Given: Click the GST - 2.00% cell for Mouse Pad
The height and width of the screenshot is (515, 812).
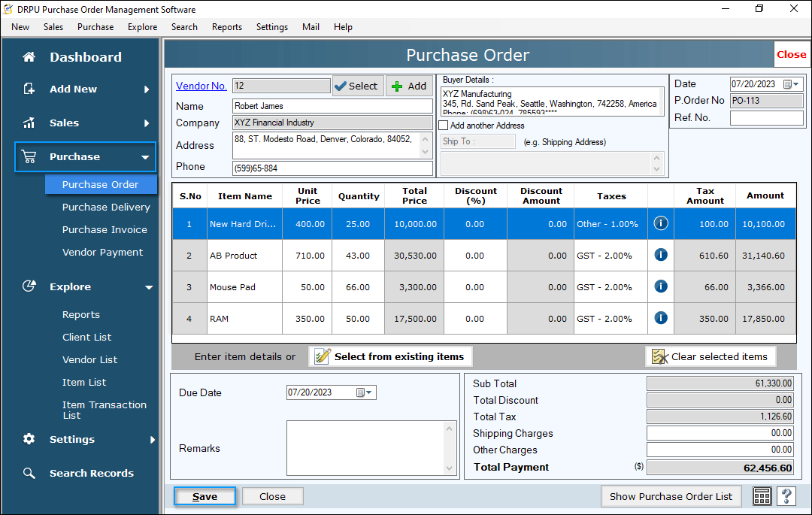Looking at the screenshot, I should coord(611,287).
